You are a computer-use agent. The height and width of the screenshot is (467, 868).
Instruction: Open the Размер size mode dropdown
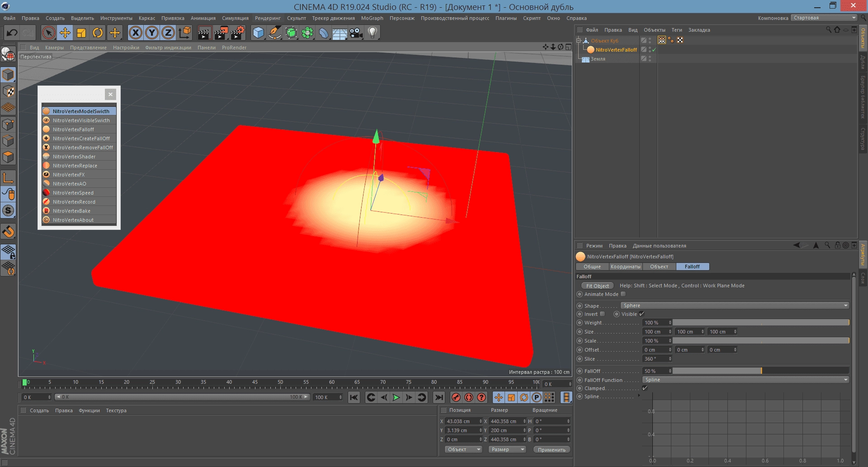pos(507,449)
